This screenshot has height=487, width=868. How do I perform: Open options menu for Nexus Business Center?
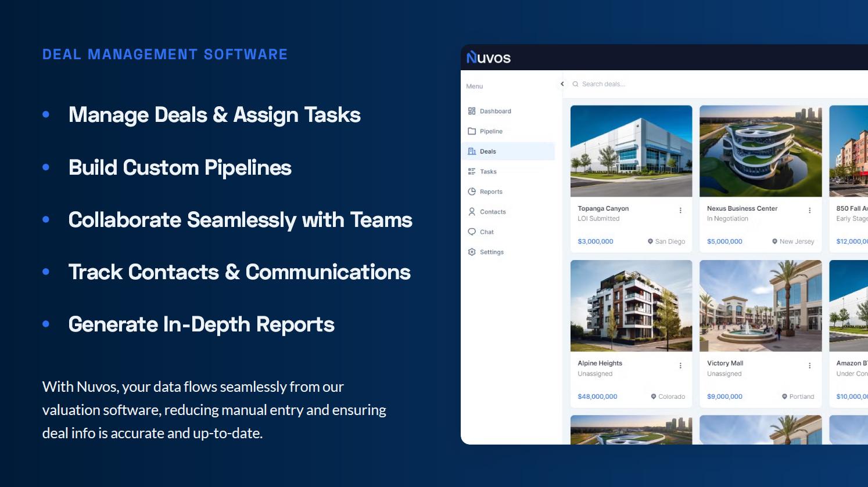click(809, 211)
